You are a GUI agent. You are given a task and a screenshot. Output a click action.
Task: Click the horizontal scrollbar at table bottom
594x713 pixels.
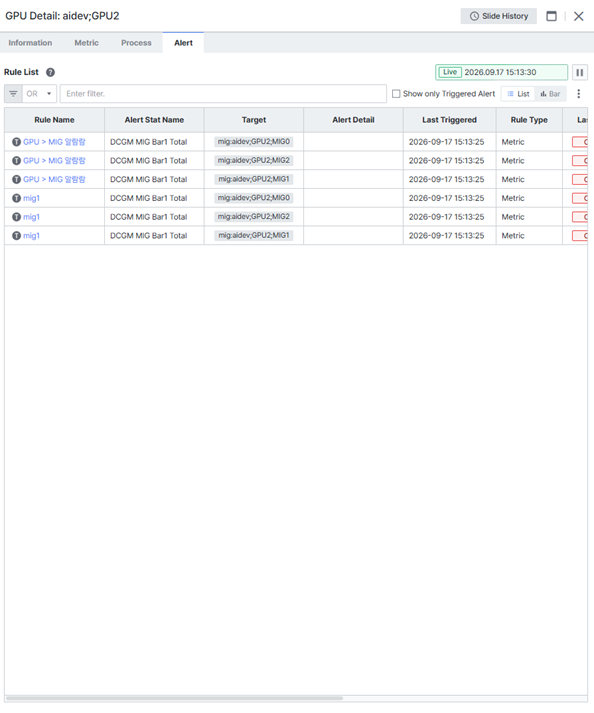click(x=175, y=698)
